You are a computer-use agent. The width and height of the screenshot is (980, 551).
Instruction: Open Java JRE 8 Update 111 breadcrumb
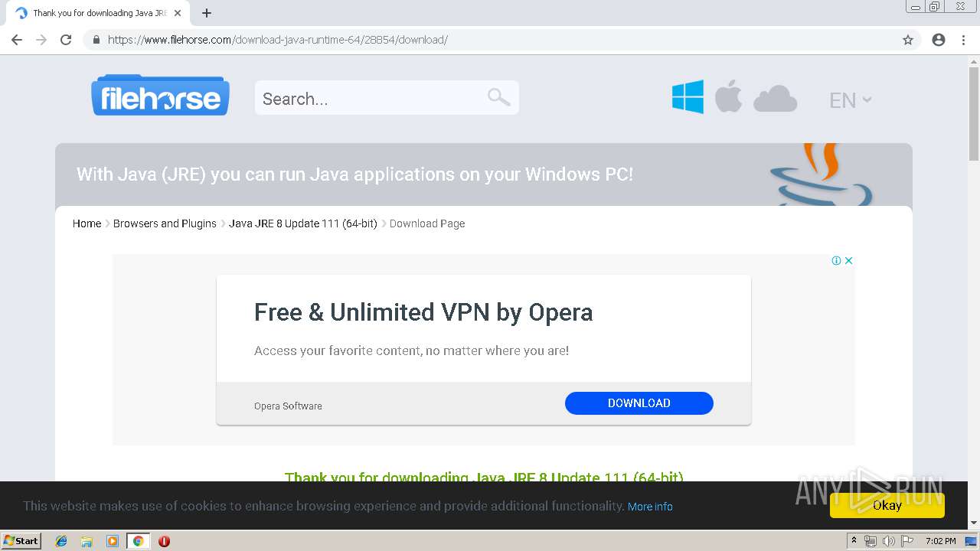coord(303,223)
